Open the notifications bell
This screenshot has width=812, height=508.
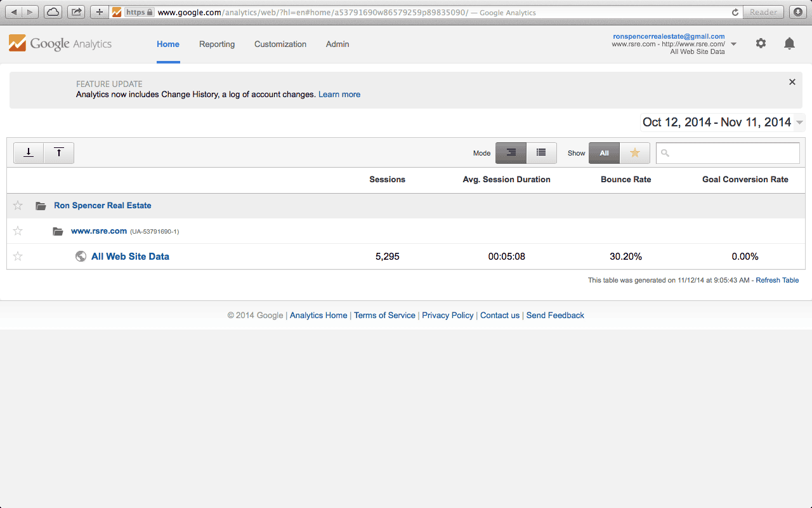coord(789,43)
